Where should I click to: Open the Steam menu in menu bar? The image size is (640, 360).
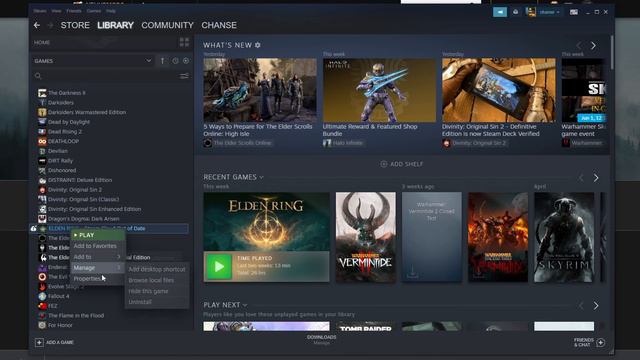click(40, 11)
